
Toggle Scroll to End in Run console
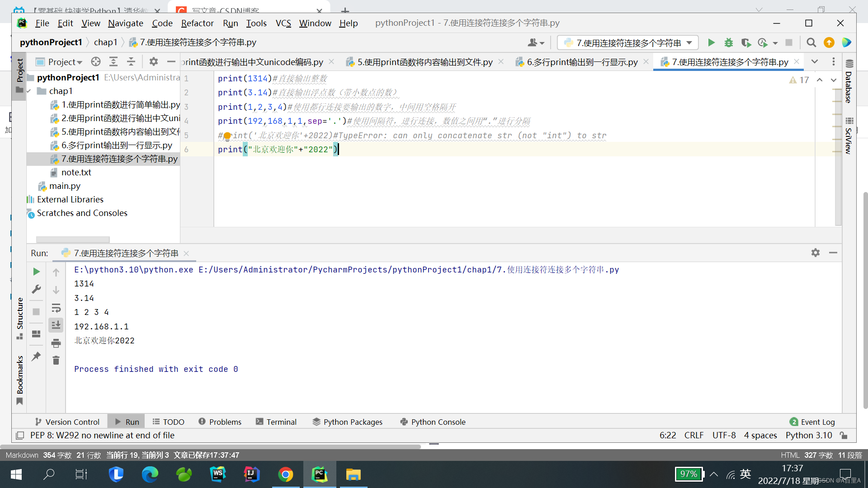[56, 325]
